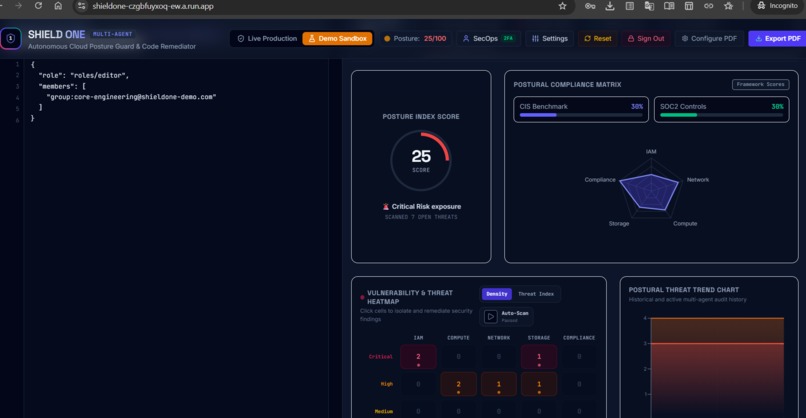Select the High Network heatmap cell
Viewport: 806px width, 418px height.
(x=499, y=384)
